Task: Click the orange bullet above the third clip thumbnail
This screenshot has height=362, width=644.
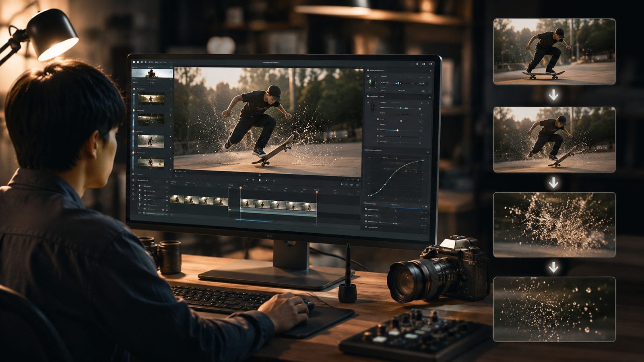Action: click(133, 131)
